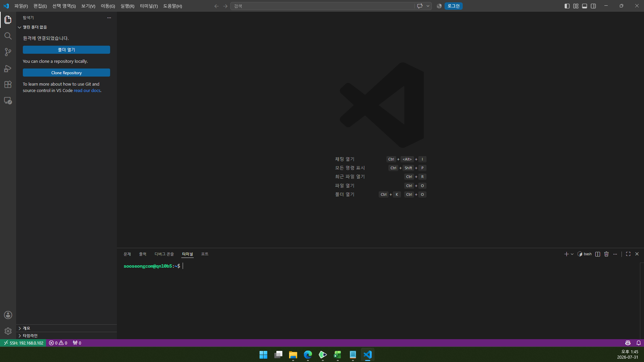Go forward with the right arrow navigation
Viewport: 644px width, 362px height.
point(225,6)
